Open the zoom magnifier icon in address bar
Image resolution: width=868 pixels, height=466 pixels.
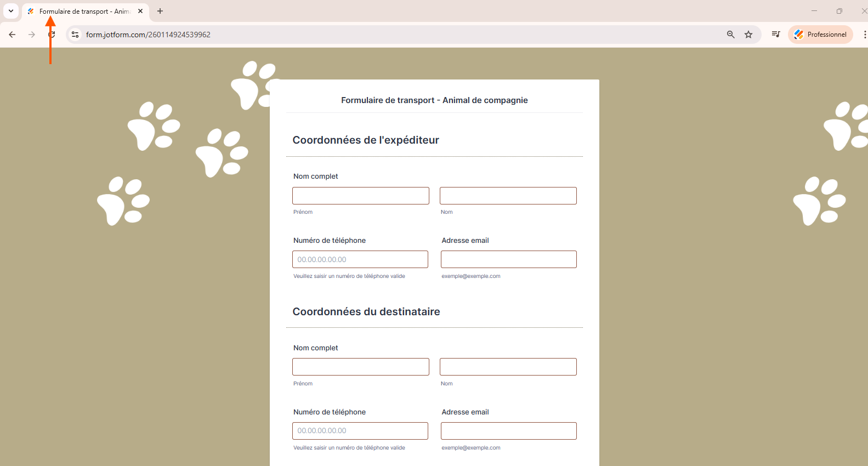click(x=730, y=35)
